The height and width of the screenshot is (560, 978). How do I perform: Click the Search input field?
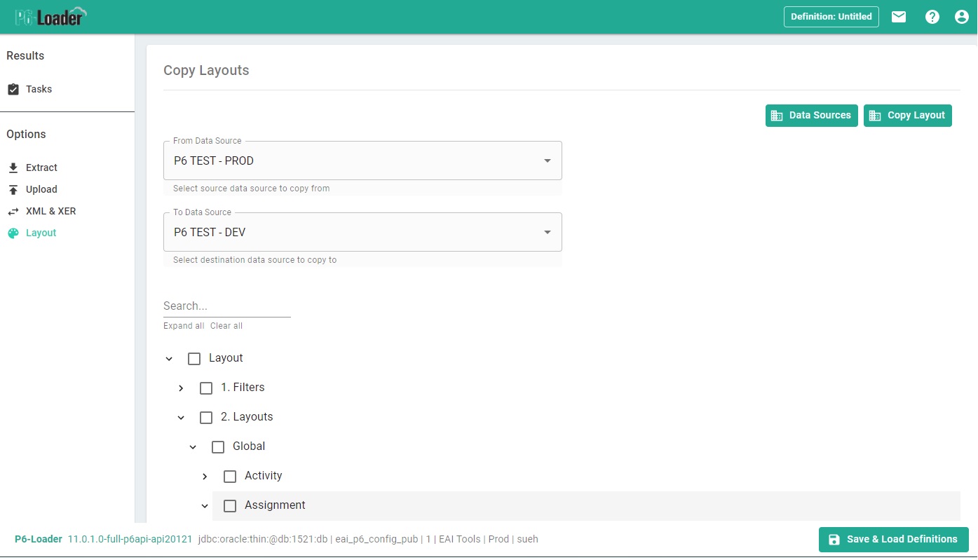point(226,306)
